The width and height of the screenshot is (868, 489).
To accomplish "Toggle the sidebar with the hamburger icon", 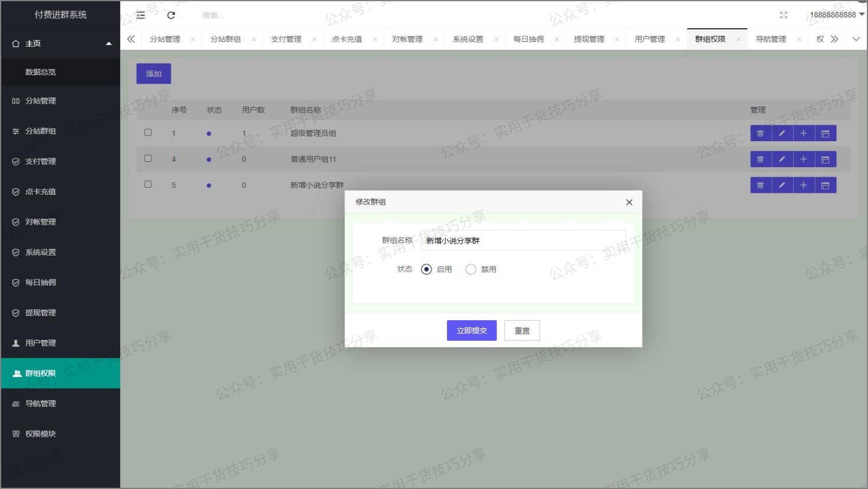I will pos(140,15).
